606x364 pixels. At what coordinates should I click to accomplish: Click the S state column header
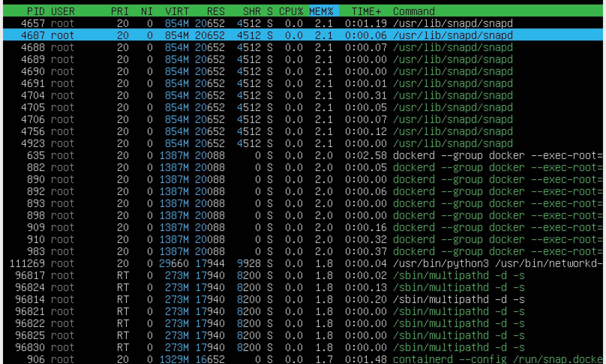coord(270,11)
